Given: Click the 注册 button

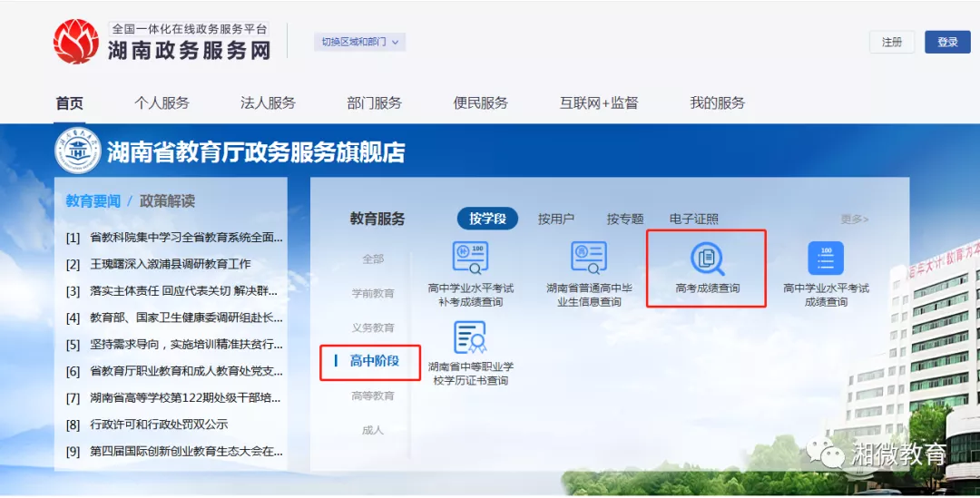Looking at the screenshot, I should click(x=892, y=42).
